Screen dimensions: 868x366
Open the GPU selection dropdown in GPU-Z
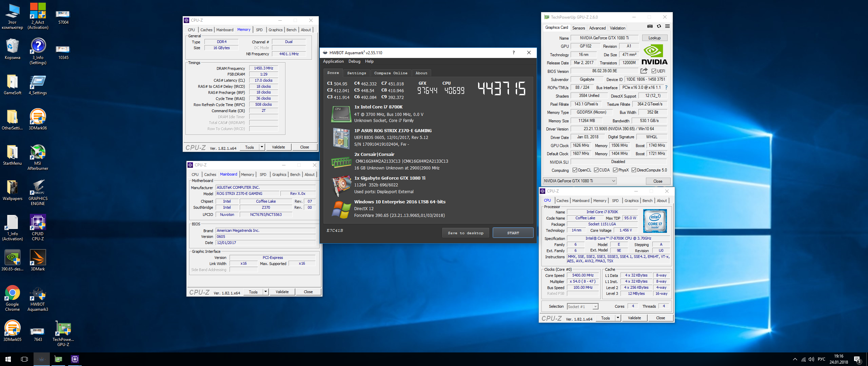tap(579, 181)
